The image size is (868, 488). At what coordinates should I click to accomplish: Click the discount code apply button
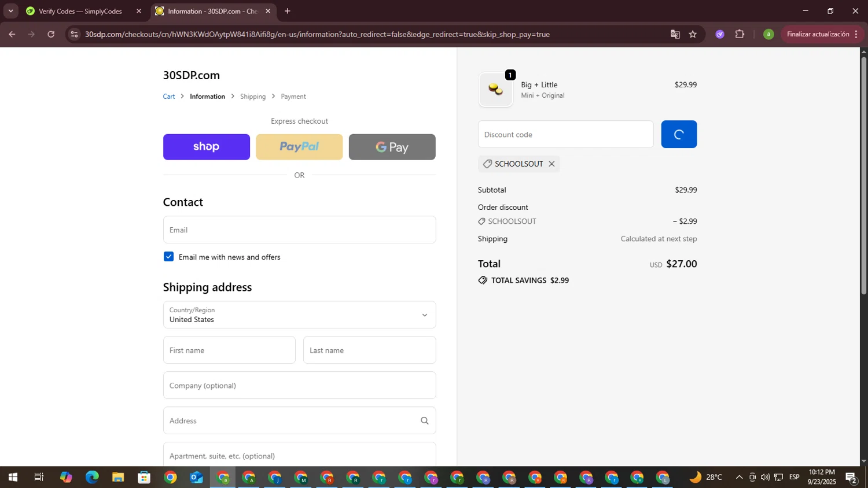coord(679,134)
